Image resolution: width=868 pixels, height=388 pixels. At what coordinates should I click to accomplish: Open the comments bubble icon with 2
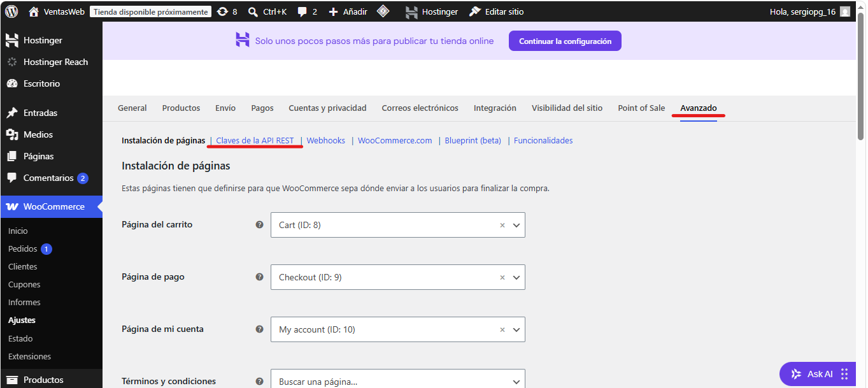coord(302,11)
